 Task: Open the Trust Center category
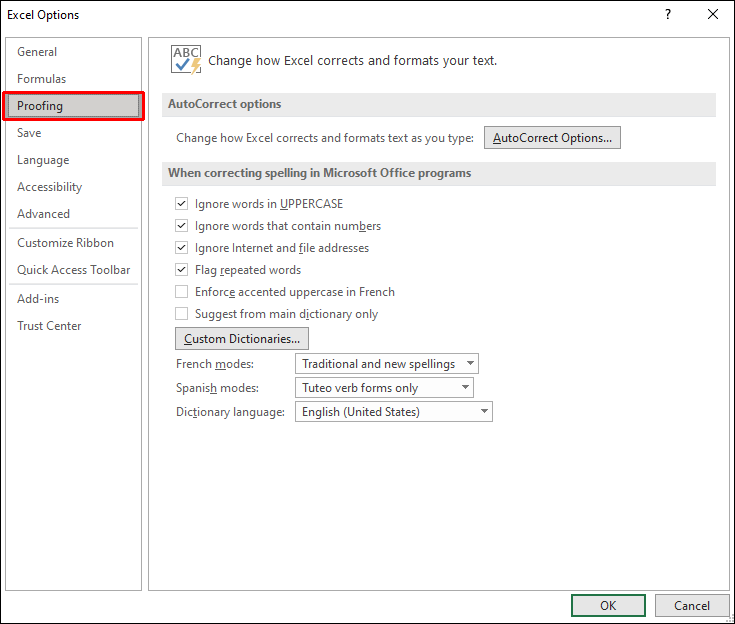pyautogui.click(x=49, y=326)
